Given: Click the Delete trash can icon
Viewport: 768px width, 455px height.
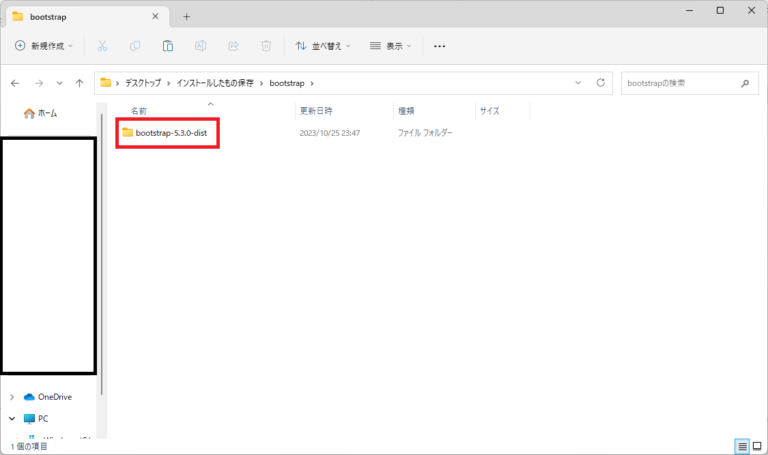Looking at the screenshot, I should pyautogui.click(x=266, y=46).
